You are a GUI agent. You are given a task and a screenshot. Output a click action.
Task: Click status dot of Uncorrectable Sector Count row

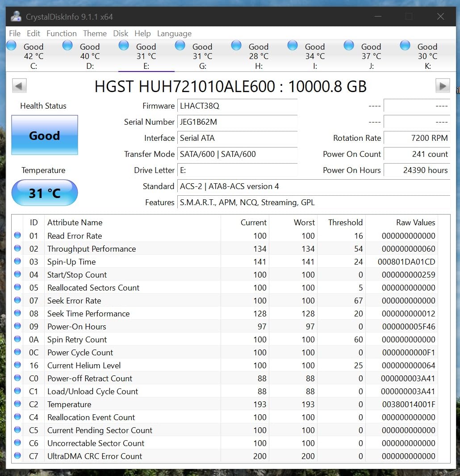tap(17, 442)
